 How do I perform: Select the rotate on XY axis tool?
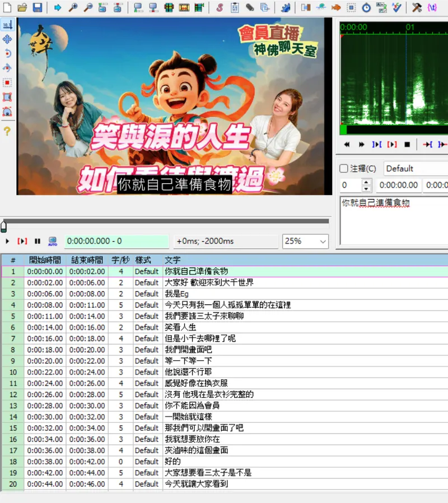coord(7,68)
